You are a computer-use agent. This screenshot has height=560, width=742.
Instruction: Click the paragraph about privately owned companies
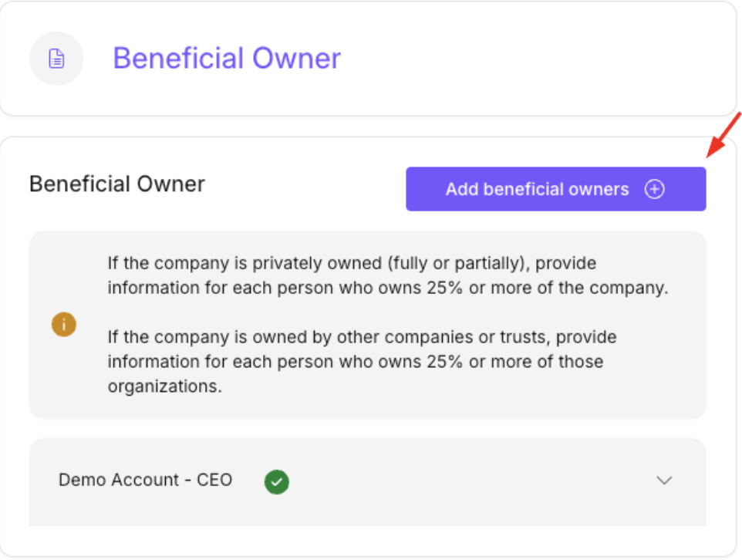386,276
